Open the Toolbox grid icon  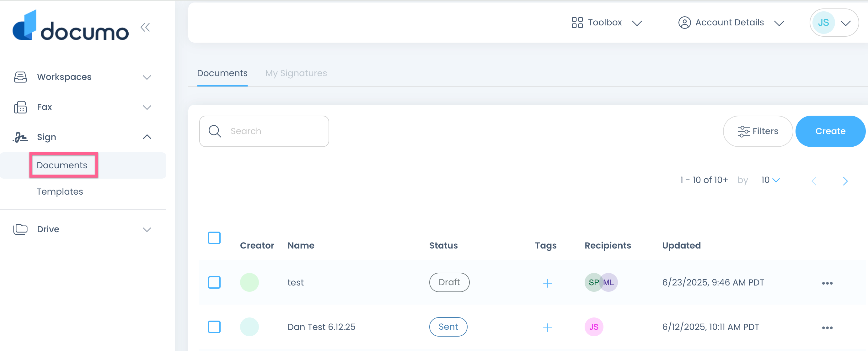pyautogui.click(x=577, y=23)
